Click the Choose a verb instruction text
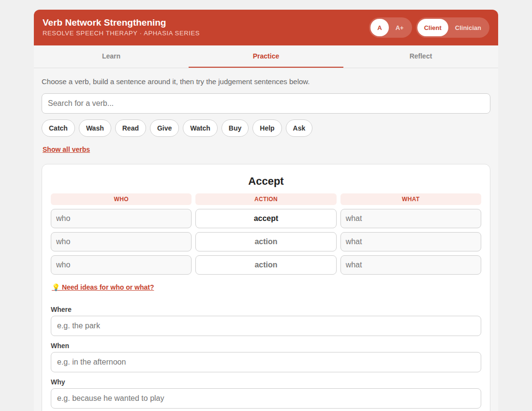Image resolution: width=532 pixels, height=411 pixels. (176, 82)
